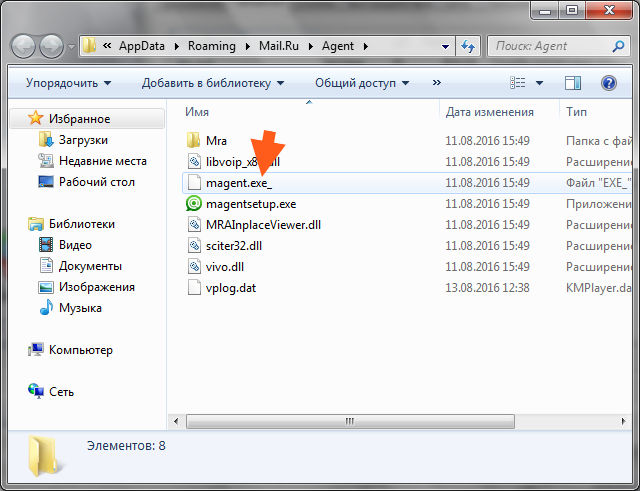640x491 pixels.
Task: Click the scroll right arrow
Action: 623,421
